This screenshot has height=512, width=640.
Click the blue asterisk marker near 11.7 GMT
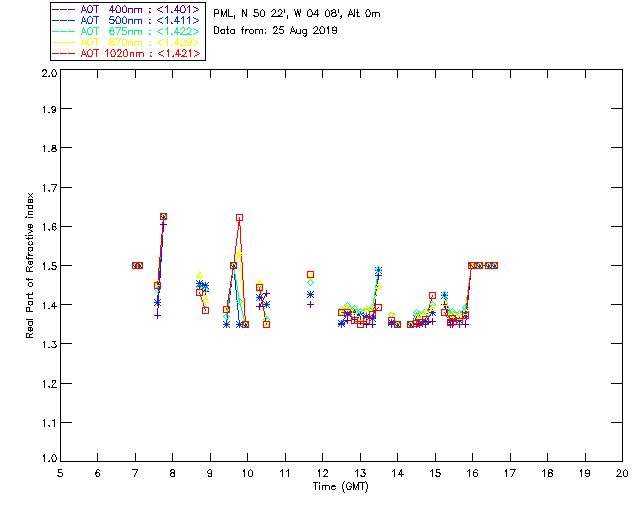point(310,294)
